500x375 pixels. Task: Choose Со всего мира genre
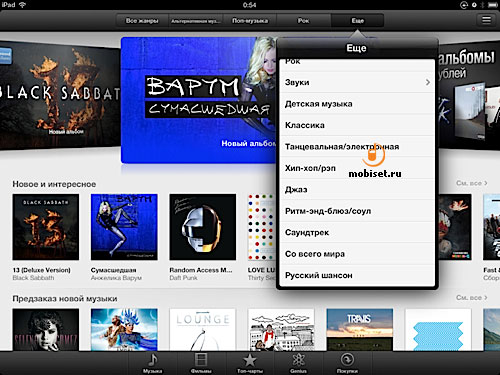point(357,254)
